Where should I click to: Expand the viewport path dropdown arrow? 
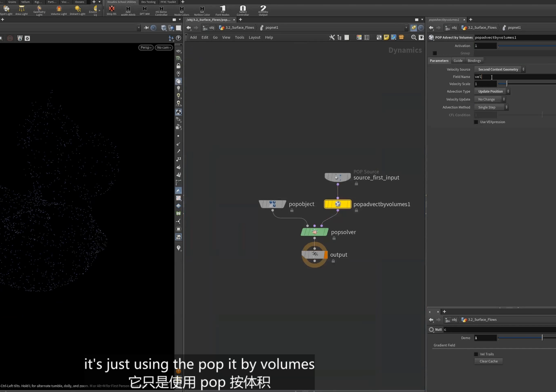[139, 28]
